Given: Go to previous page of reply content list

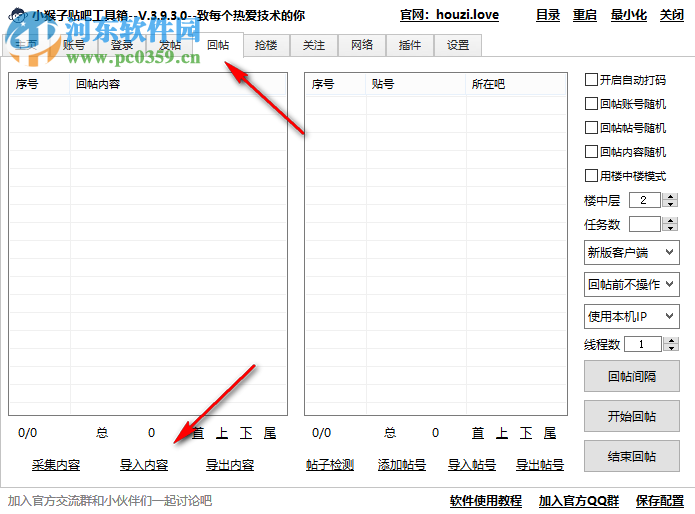Looking at the screenshot, I should coord(222,433).
